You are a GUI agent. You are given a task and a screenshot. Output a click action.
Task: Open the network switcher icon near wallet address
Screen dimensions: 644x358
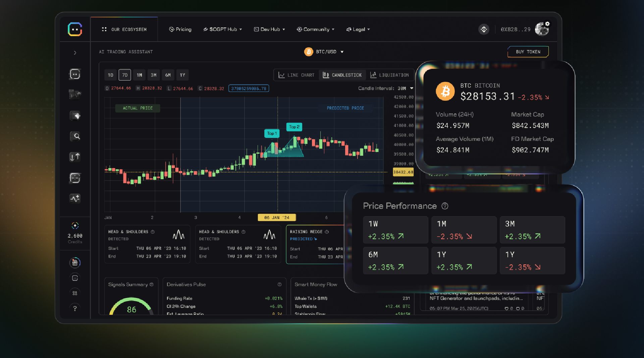point(484,29)
